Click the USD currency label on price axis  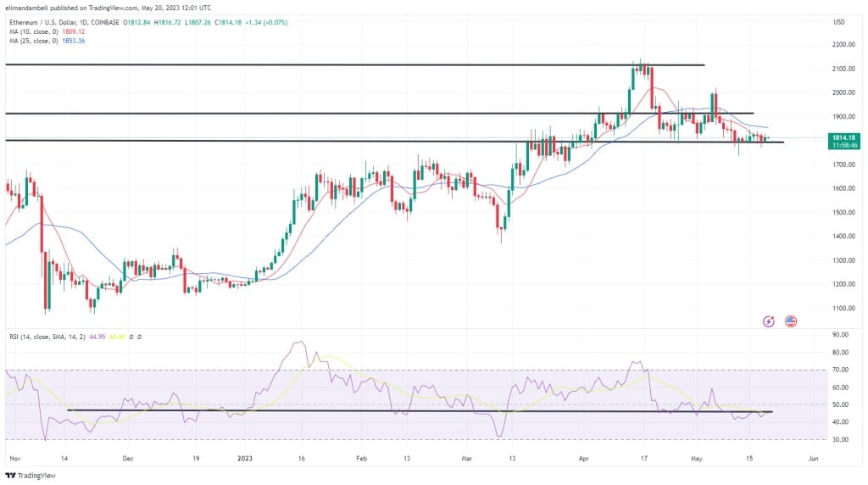[x=839, y=22]
